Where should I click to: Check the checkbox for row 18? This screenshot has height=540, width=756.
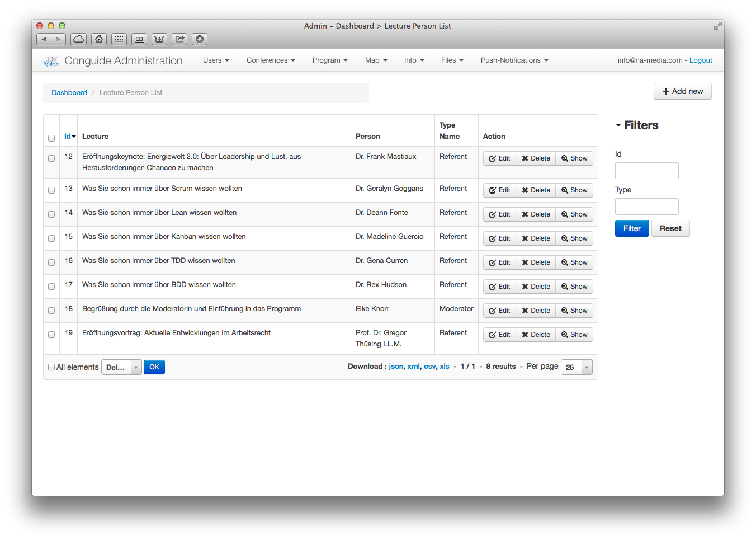tap(51, 311)
